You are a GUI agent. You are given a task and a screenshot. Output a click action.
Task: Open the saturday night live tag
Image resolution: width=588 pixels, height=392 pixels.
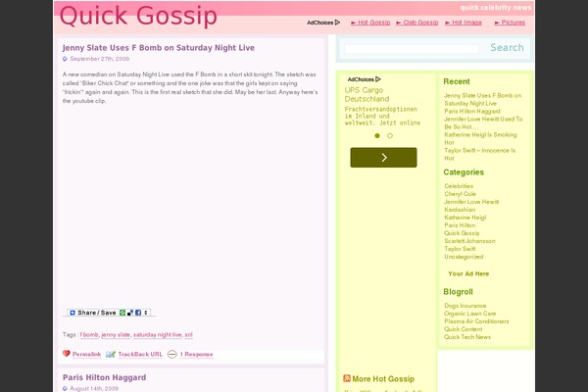pos(157,334)
